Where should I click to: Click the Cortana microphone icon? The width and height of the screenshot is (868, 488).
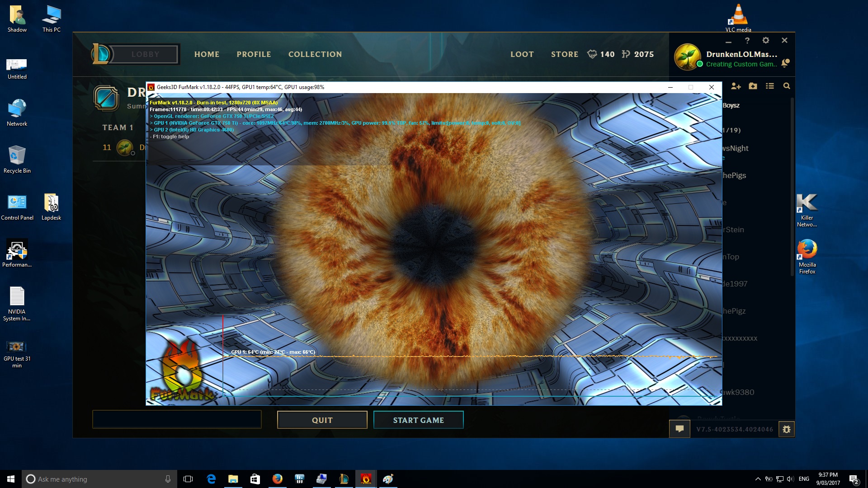tap(168, 479)
